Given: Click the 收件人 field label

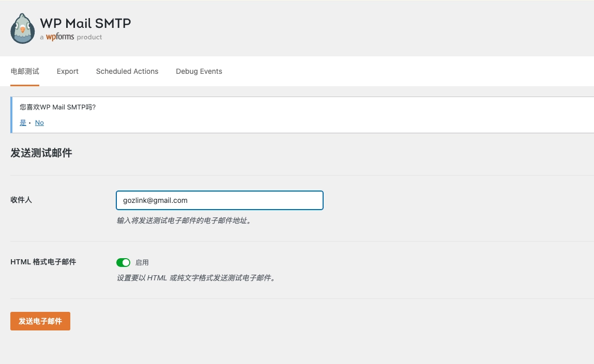Looking at the screenshot, I should [21, 200].
